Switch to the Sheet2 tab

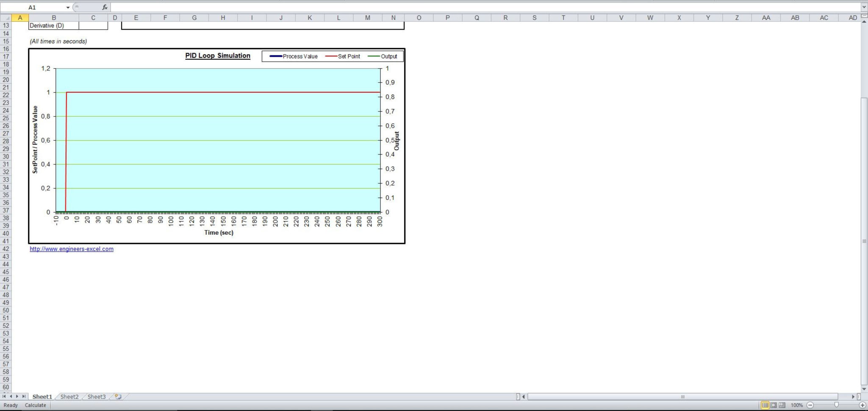(69, 397)
